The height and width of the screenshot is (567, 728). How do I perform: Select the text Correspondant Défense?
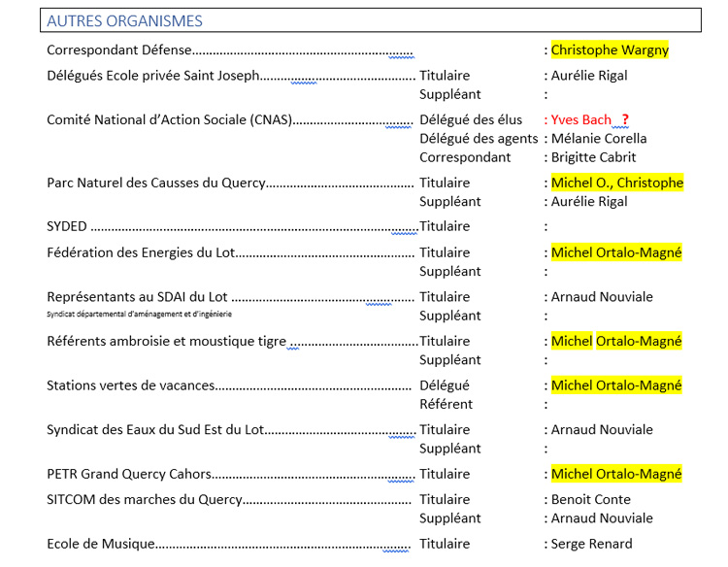pyautogui.click(x=119, y=50)
